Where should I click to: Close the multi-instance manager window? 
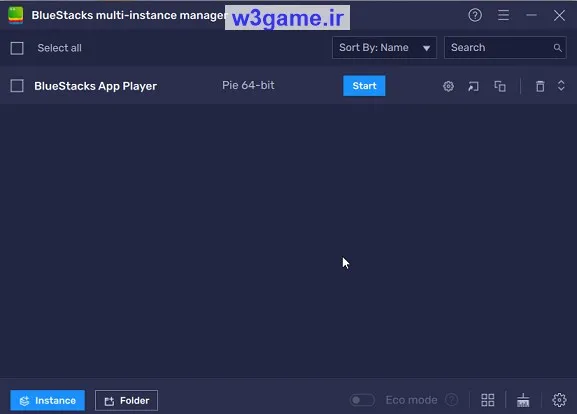[559, 15]
